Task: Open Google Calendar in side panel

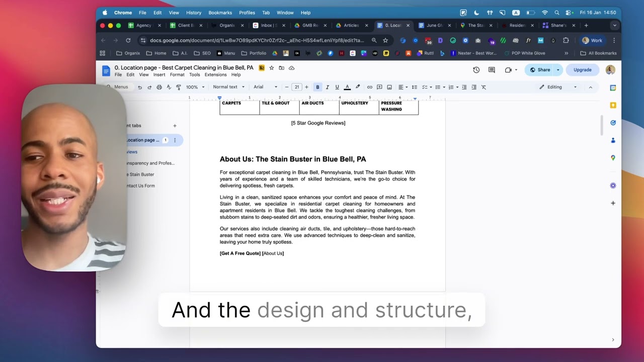Action: coord(613,88)
